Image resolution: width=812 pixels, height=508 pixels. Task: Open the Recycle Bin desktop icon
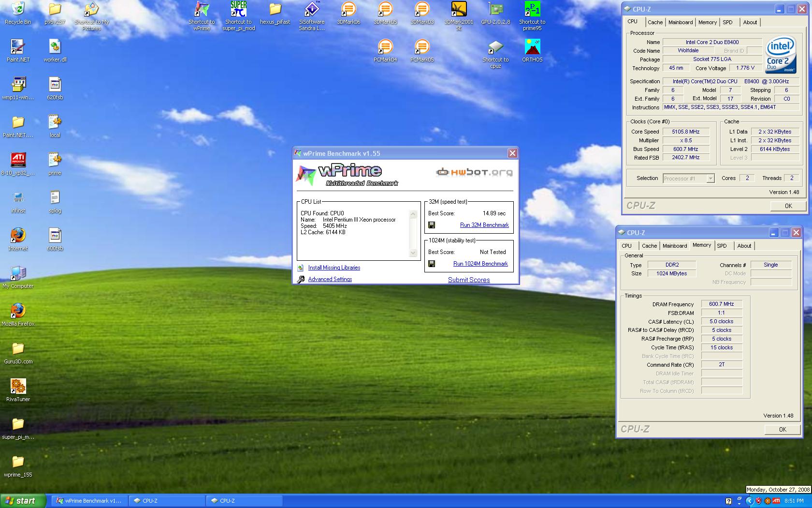tap(18, 13)
